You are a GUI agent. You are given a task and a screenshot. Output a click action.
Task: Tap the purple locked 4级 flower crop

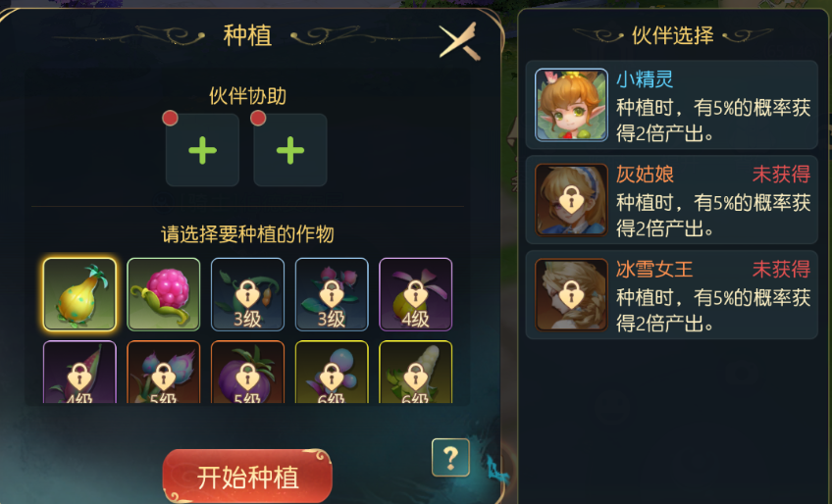pos(415,294)
